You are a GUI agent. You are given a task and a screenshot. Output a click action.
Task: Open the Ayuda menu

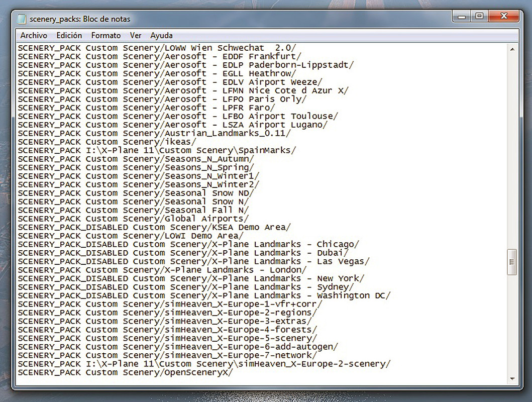[x=161, y=36]
